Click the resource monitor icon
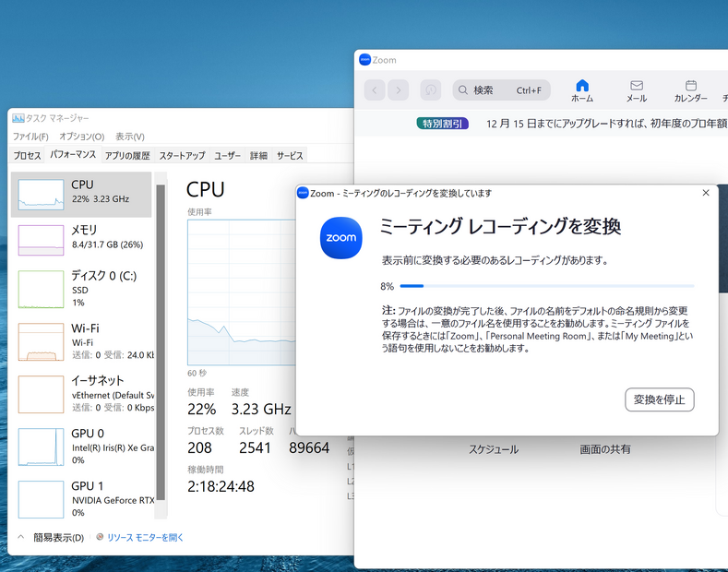This screenshot has height=572, width=728. pyautogui.click(x=100, y=537)
